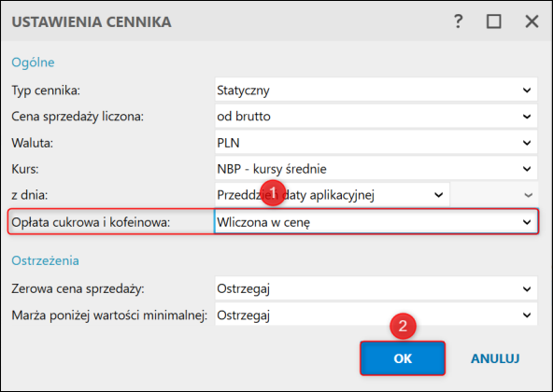The image size is (553, 392).
Task: Expand the Waluta dropdown arrow
Action: coord(527,143)
